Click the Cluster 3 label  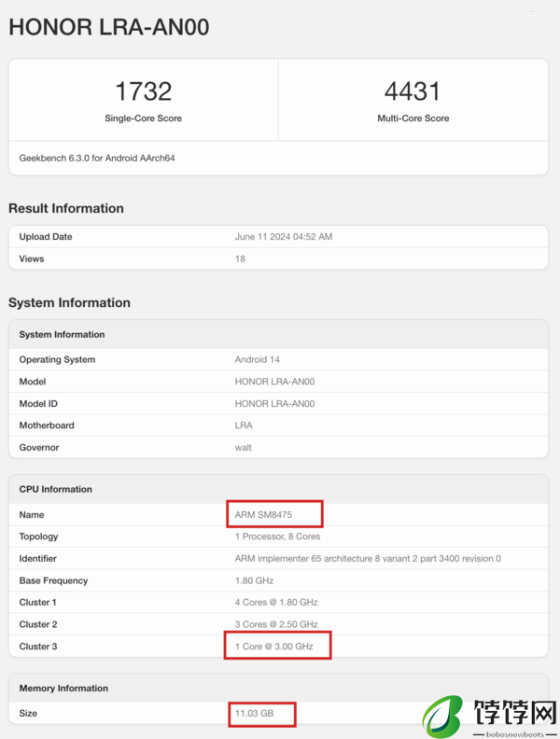click(38, 647)
